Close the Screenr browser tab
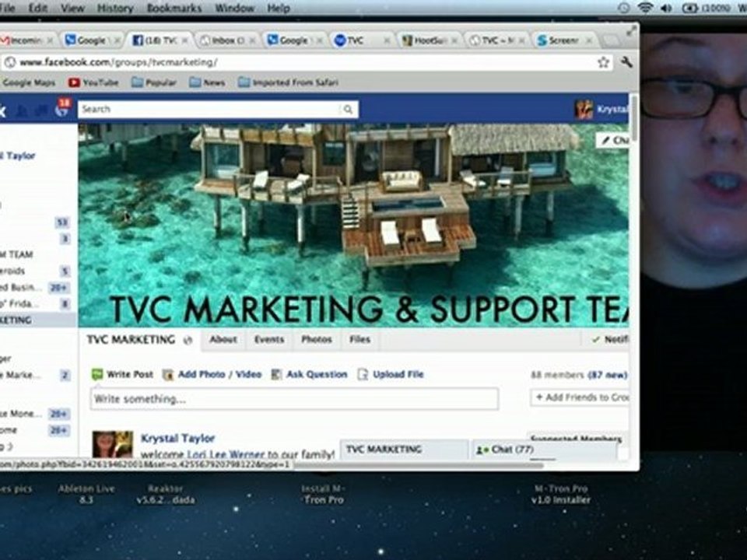Screen dimensions: 747x560 pos(589,41)
